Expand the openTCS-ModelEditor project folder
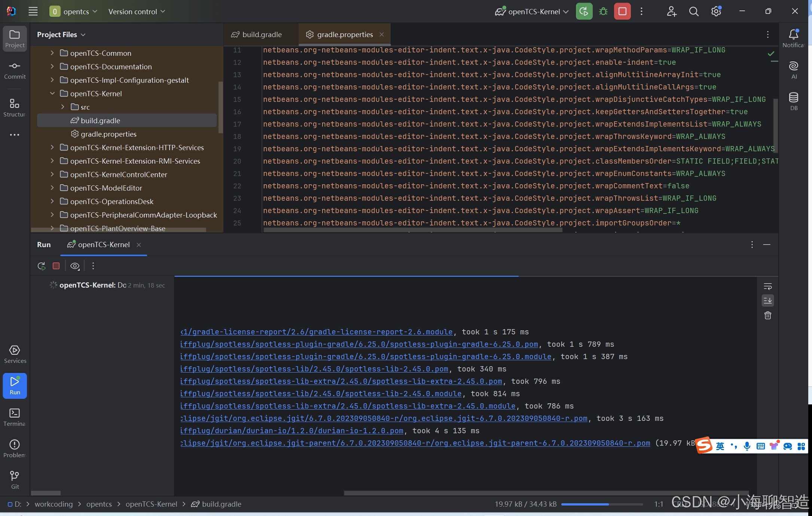 (x=53, y=187)
